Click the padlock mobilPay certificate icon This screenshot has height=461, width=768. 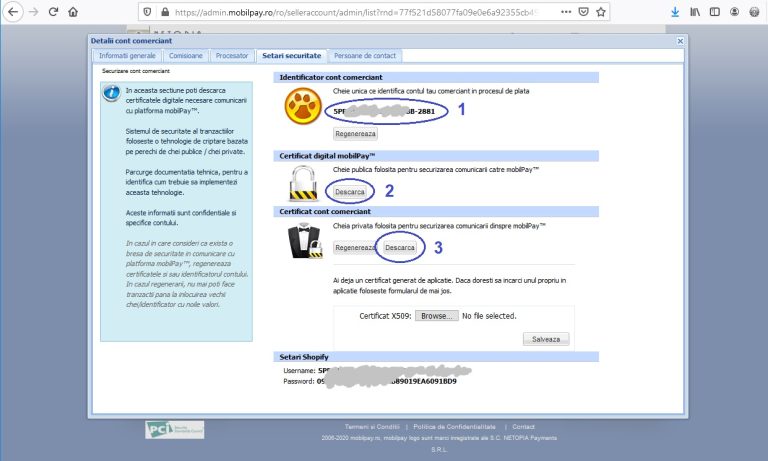click(x=303, y=184)
